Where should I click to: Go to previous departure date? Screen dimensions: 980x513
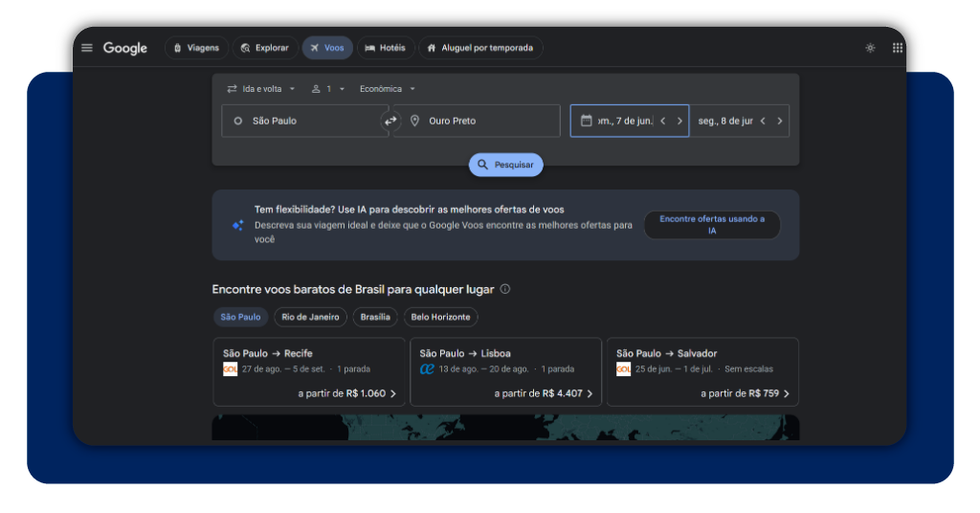coord(663,122)
